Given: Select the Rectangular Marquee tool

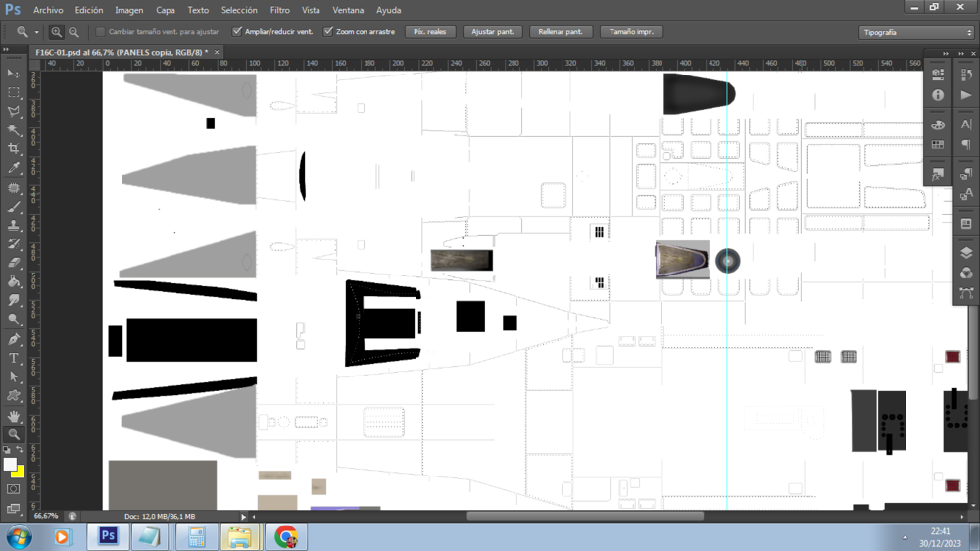Looking at the screenshot, I should click(x=14, y=92).
